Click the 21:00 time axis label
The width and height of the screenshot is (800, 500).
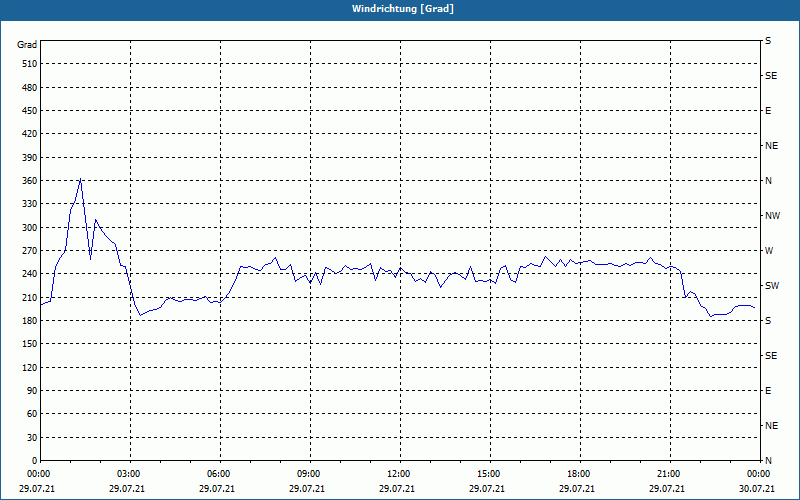tap(667, 474)
